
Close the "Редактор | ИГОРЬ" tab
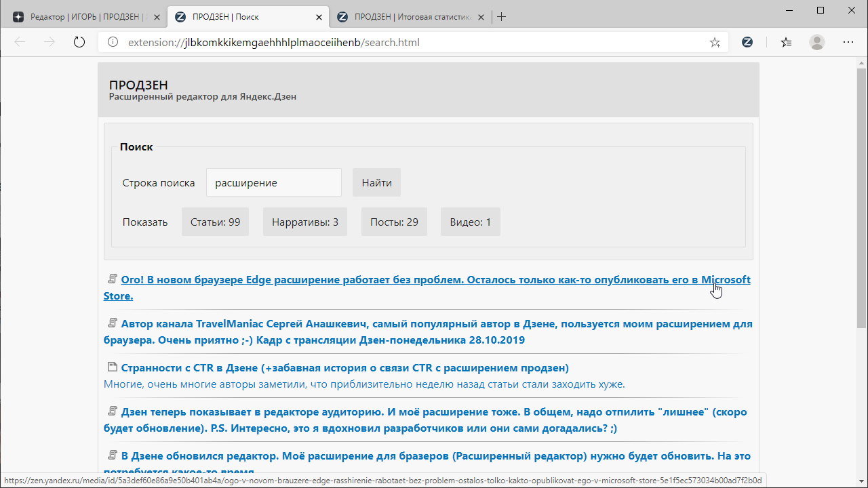[157, 17]
